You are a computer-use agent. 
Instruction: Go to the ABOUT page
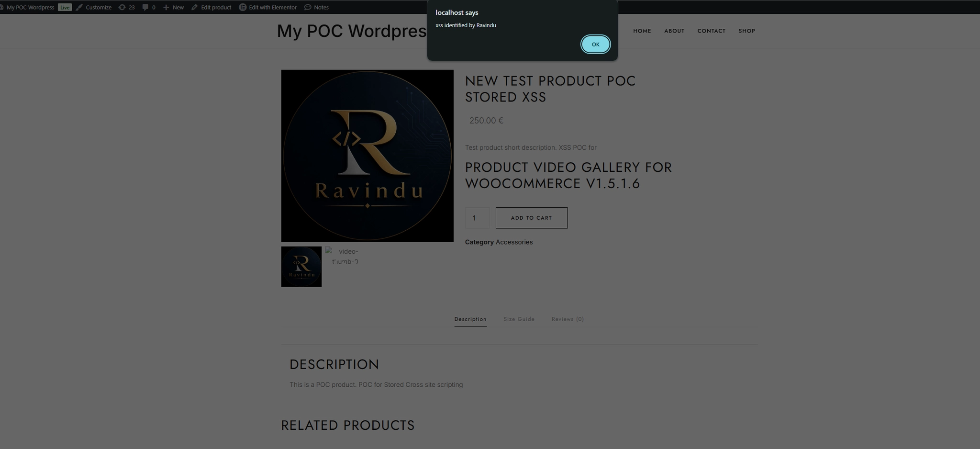point(674,31)
